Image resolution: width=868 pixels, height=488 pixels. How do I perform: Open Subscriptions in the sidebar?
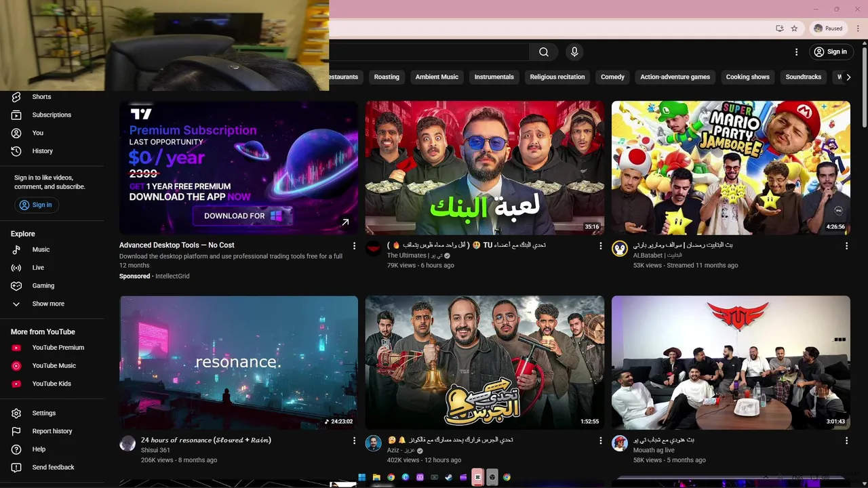coord(52,115)
